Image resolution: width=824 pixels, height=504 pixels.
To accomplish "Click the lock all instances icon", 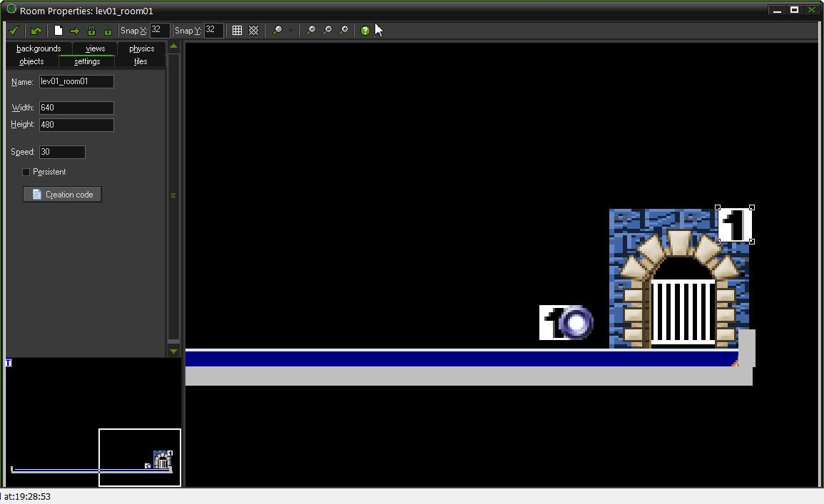I will pos(91,31).
